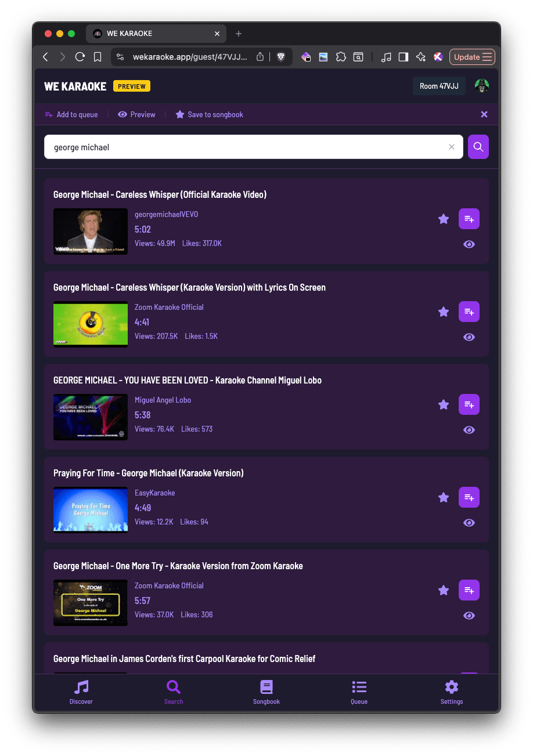Viewport: 533px width, 756px height.
Task: Star the Careless Whisper karaoke version
Action: pyautogui.click(x=443, y=312)
